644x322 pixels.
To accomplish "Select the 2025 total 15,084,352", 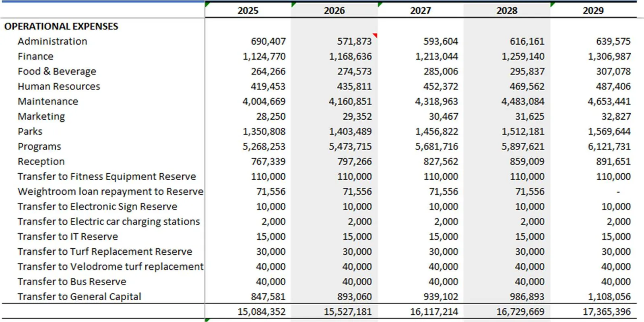I will [x=262, y=312].
